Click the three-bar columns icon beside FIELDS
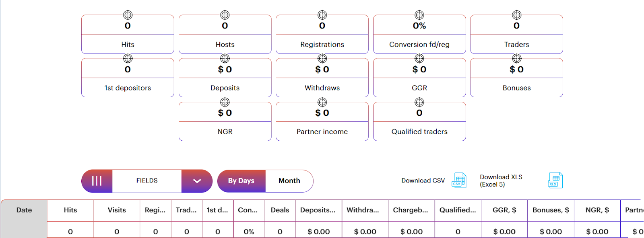The width and height of the screenshot is (644, 238). tap(97, 181)
